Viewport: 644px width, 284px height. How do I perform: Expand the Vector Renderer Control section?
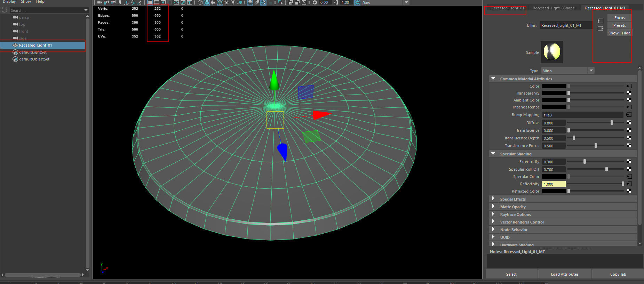click(493, 222)
